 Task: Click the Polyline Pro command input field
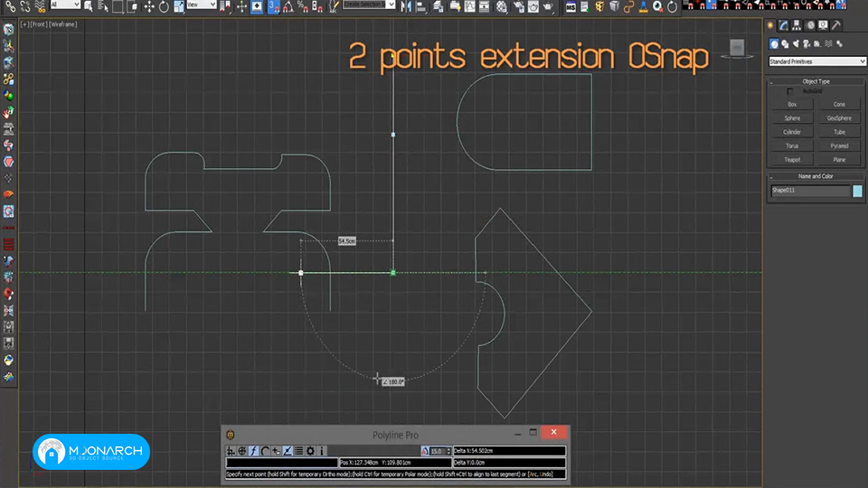point(282,463)
